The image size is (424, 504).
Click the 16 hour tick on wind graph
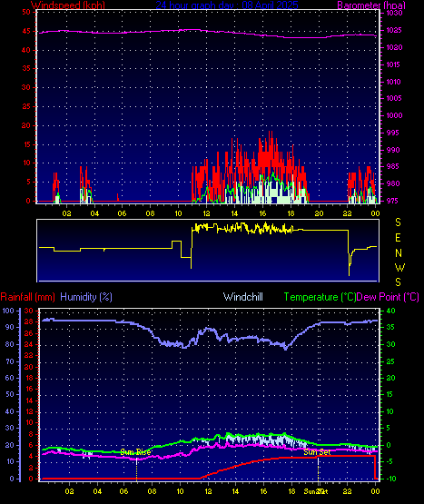(x=262, y=213)
